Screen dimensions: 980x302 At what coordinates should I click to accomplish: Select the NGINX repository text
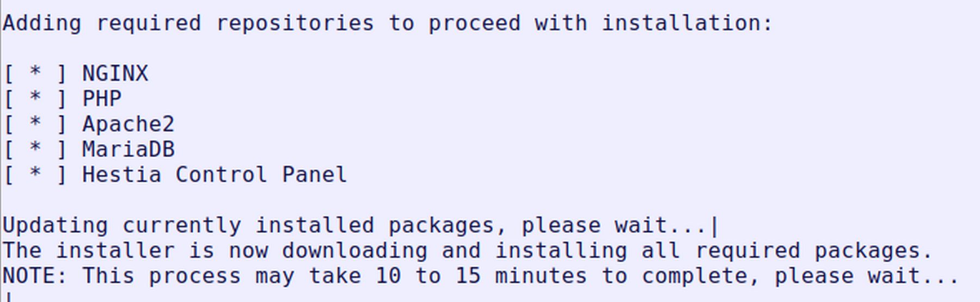point(115,73)
